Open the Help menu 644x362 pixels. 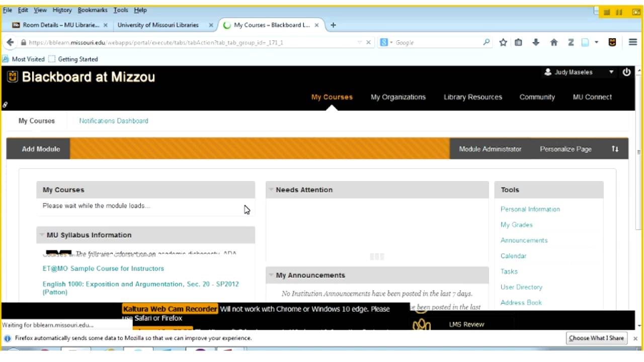point(140,10)
